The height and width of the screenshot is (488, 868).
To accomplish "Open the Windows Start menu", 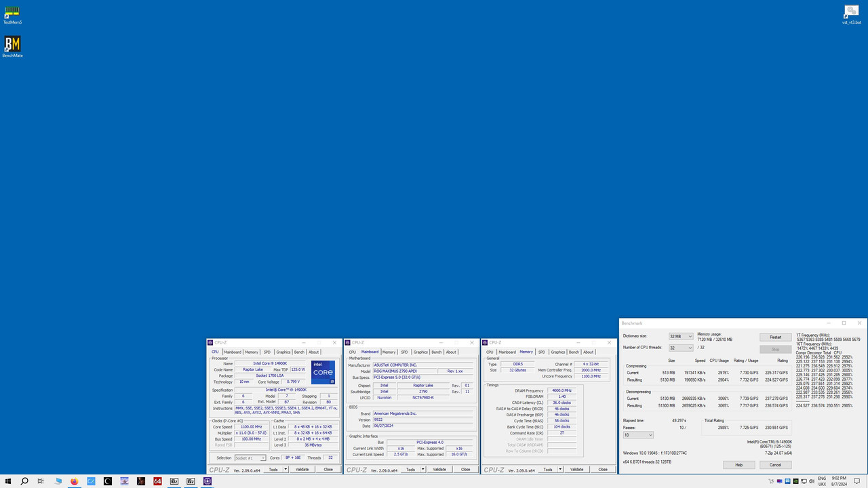I will click(8, 481).
